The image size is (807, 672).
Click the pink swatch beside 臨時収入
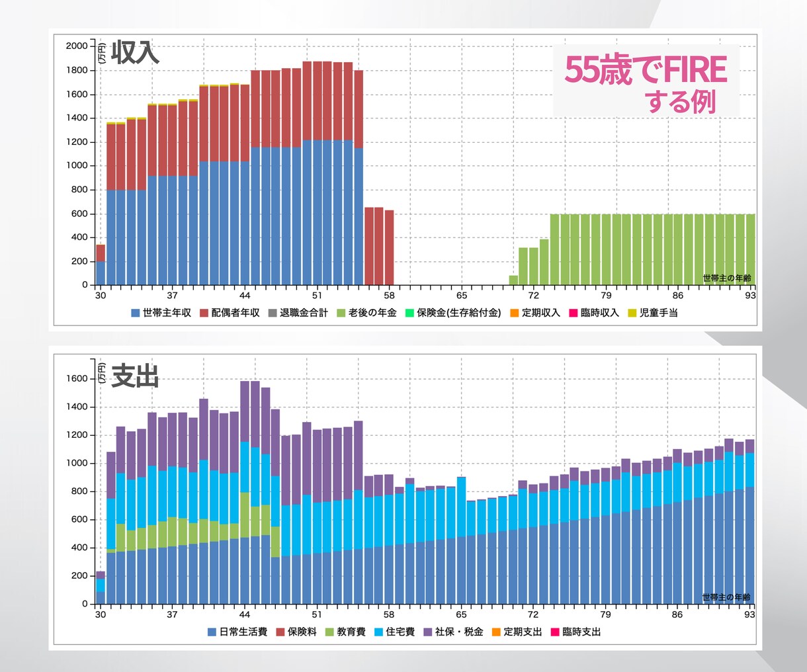point(573,313)
